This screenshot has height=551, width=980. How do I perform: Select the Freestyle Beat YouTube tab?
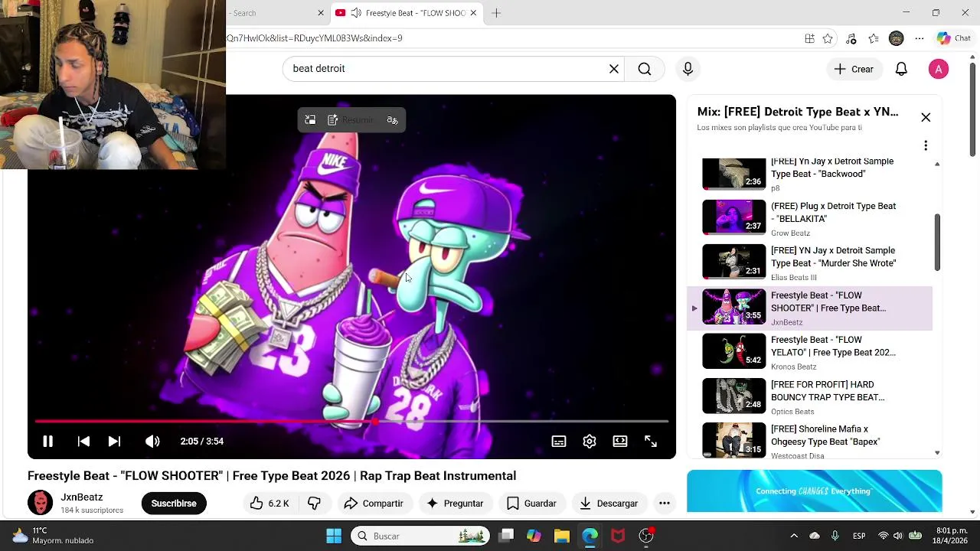point(406,13)
